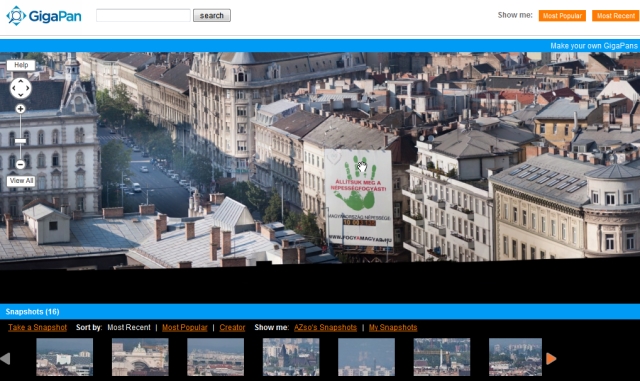
Task: Open the first snapshot thumbnail
Action: coord(64,357)
